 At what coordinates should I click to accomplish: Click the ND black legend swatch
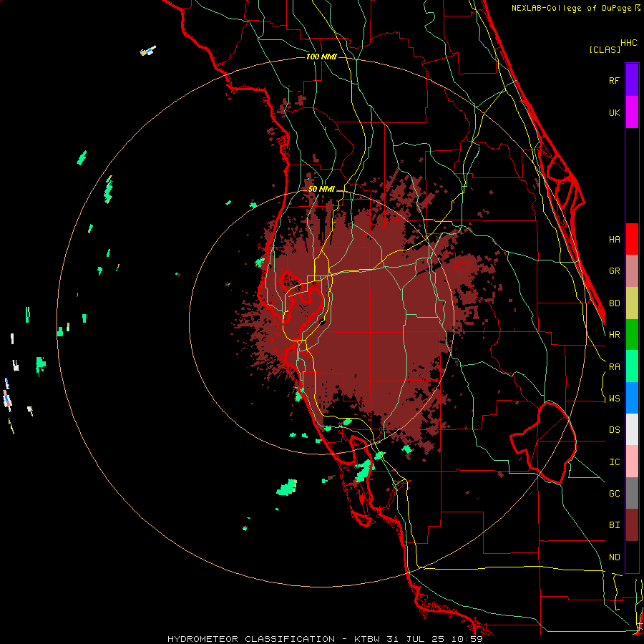(632, 557)
